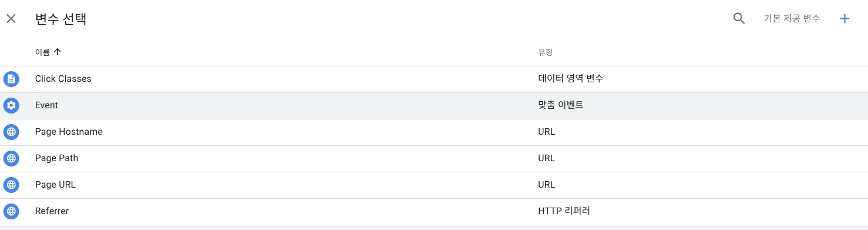Pick the Page URL variable
Screen dimensions: 868x230
click(434, 185)
